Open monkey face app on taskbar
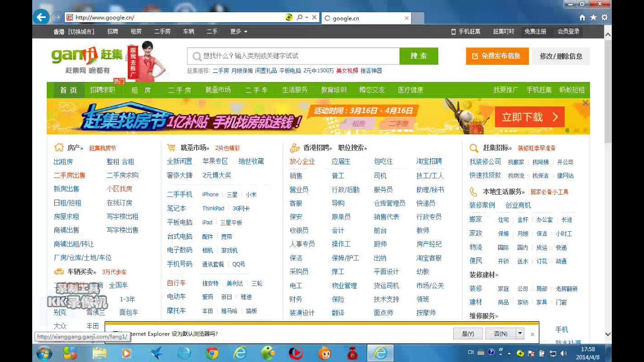This screenshot has height=362, width=644. pyautogui.click(x=324, y=353)
